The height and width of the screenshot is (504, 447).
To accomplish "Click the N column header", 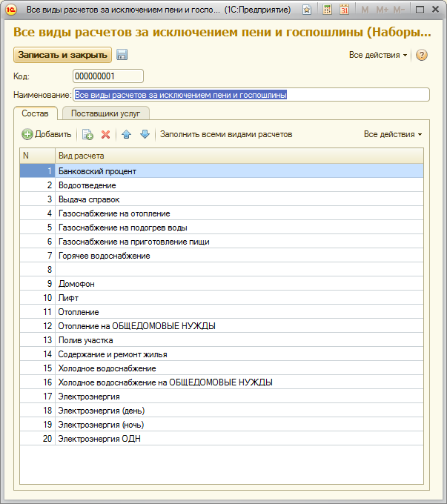I will 37,156.
